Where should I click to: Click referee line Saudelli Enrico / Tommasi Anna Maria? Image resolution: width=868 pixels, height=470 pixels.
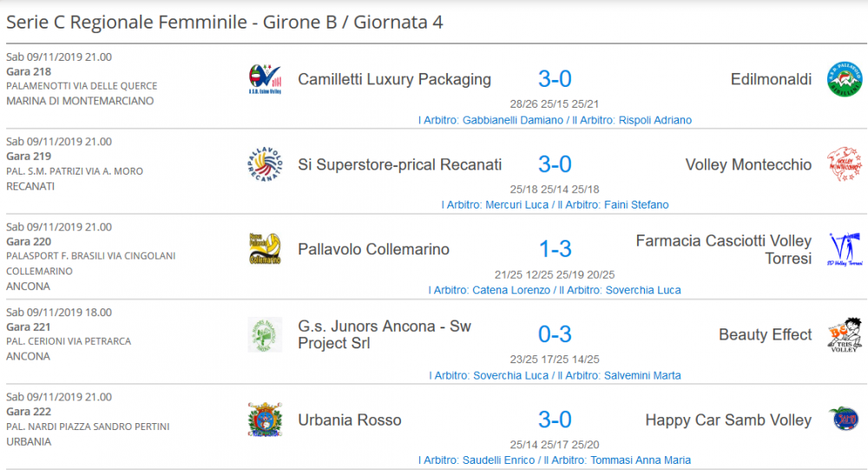[x=555, y=460]
